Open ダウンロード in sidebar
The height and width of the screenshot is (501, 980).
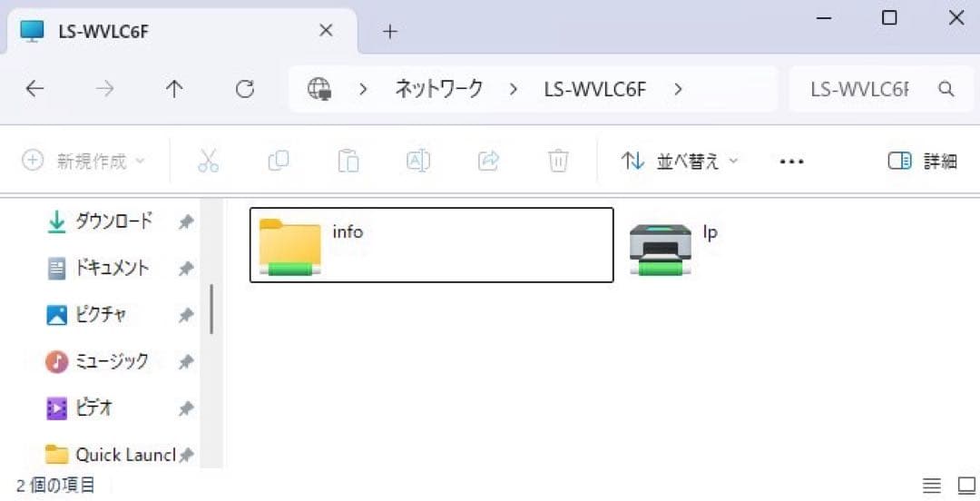pyautogui.click(x=113, y=221)
